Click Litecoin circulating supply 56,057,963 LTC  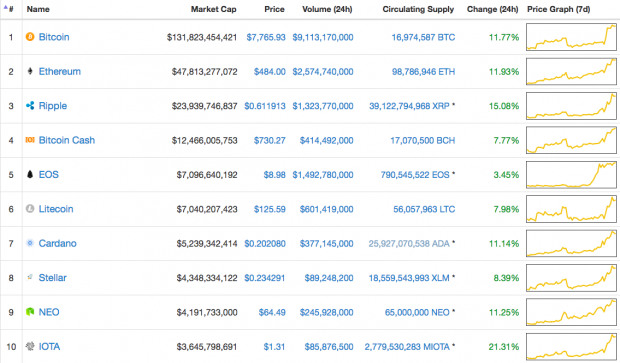pos(424,209)
